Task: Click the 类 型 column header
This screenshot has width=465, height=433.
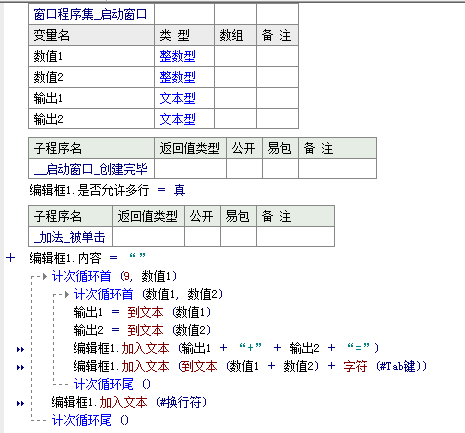Action: (184, 35)
